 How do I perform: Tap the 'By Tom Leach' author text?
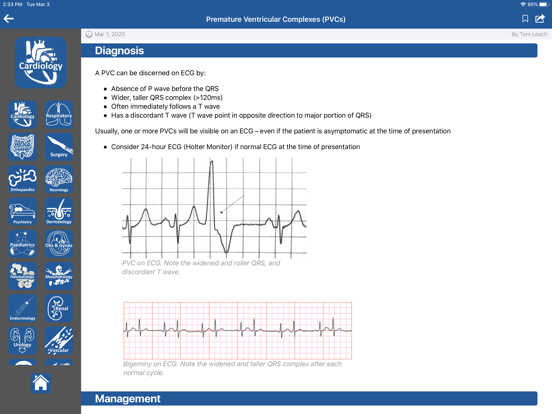coord(529,34)
